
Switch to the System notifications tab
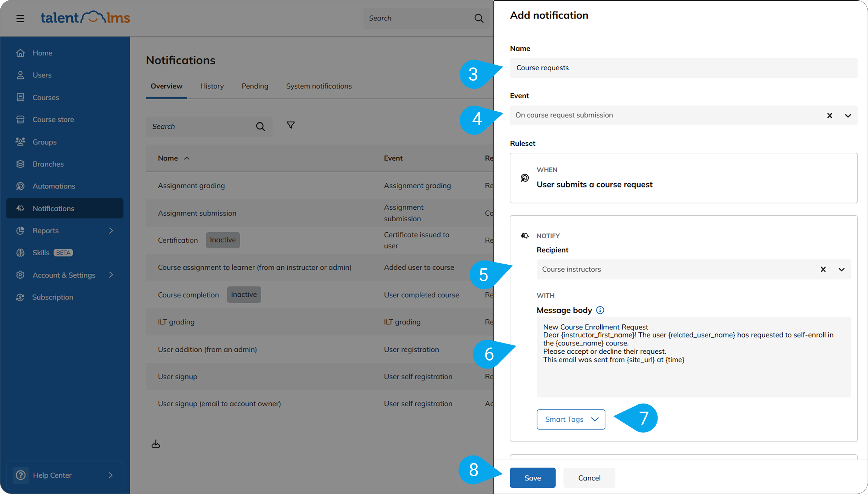click(x=319, y=86)
